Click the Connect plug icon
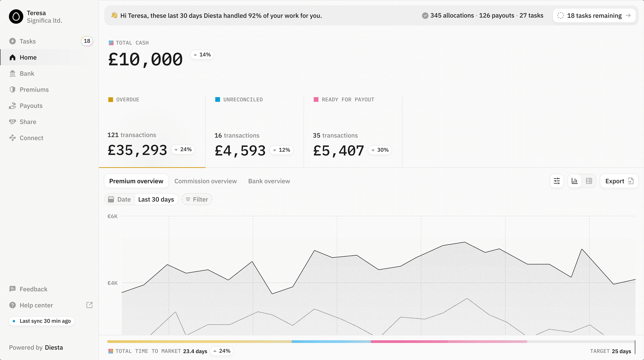This screenshot has width=644, height=360. point(13,138)
